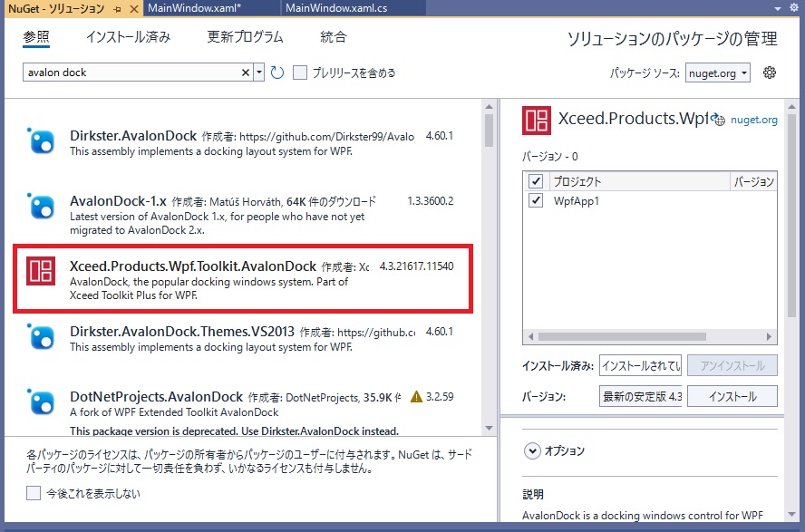The image size is (805, 532).
Task: Click version number 4.3.21617.11540
Action: pyautogui.click(x=416, y=266)
